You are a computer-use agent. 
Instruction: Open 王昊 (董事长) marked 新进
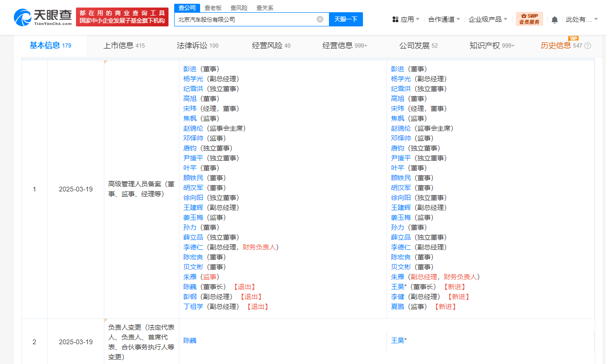398,287
